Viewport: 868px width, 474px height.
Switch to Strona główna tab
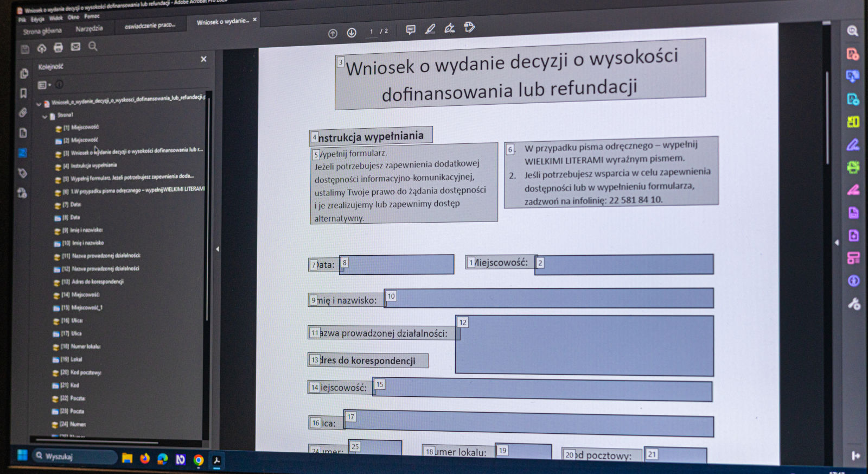tap(42, 31)
